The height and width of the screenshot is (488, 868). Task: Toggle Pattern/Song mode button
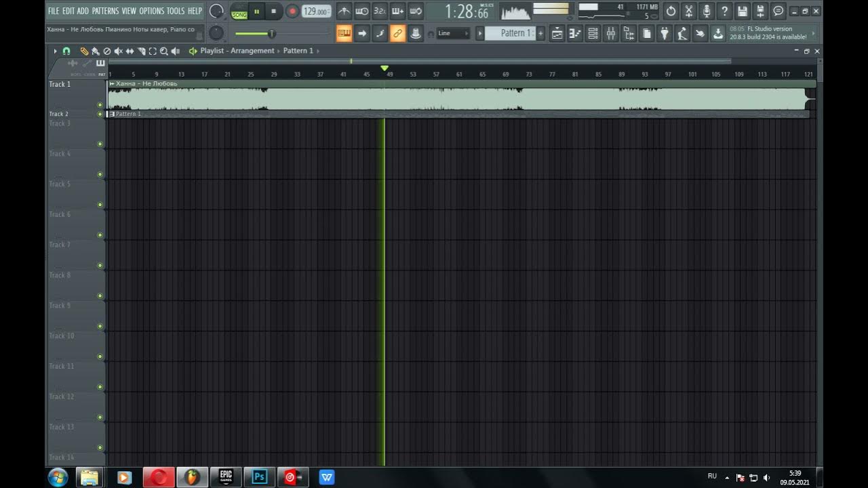pos(239,12)
